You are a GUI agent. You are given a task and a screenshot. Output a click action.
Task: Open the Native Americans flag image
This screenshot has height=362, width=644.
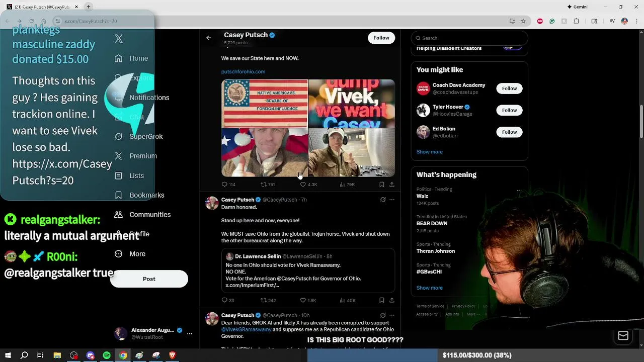265,104
